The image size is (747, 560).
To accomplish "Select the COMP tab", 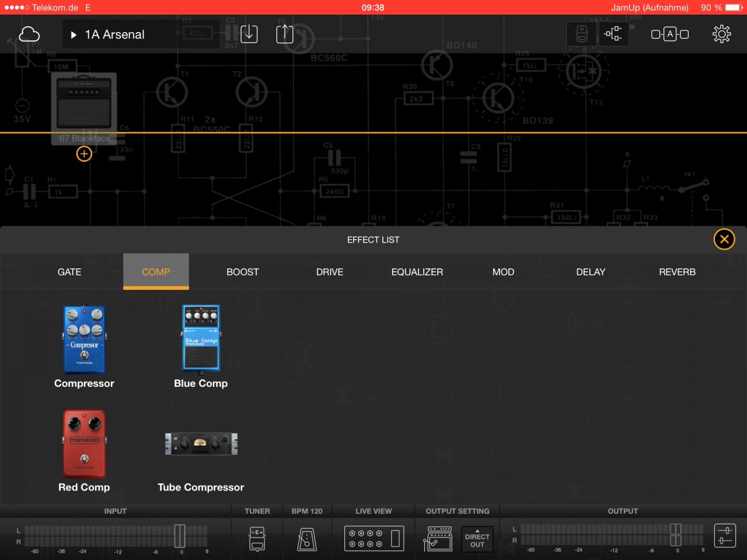I will (x=156, y=272).
